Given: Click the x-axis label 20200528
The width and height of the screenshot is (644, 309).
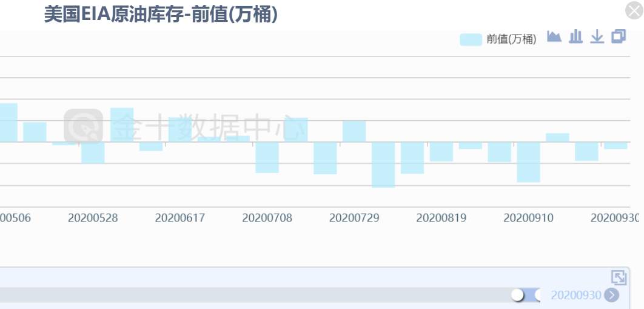Looking at the screenshot, I should [x=93, y=218].
